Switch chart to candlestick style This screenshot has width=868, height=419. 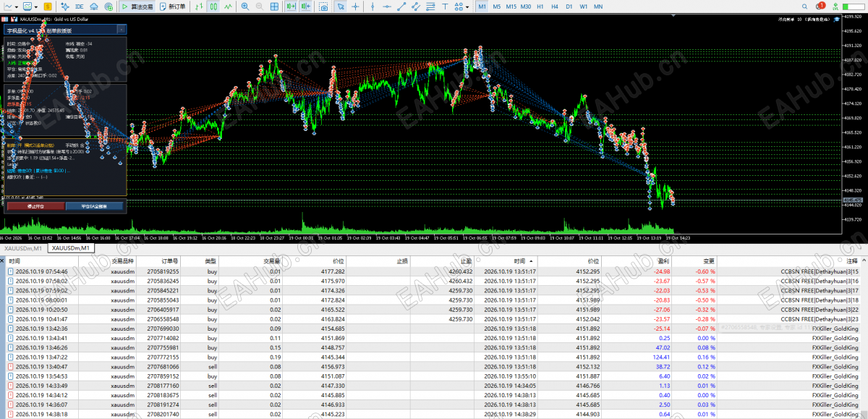pos(214,7)
